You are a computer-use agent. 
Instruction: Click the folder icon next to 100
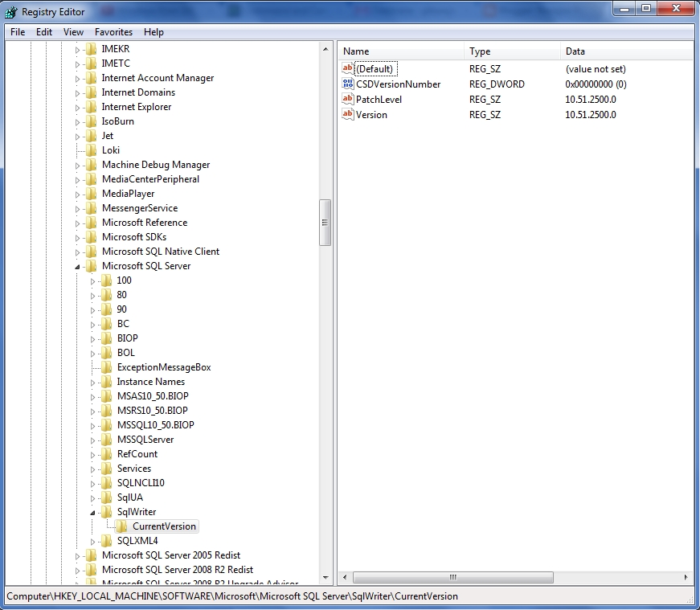[x=106, y=280]
